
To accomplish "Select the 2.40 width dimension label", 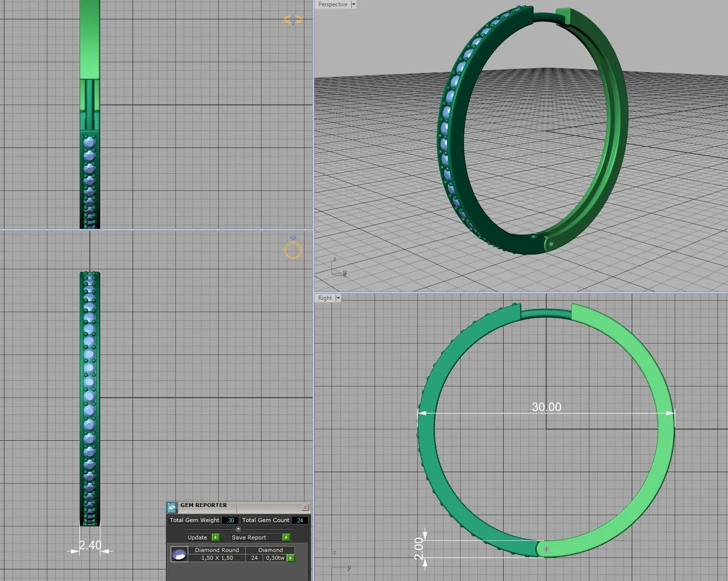I will [90, 545].
